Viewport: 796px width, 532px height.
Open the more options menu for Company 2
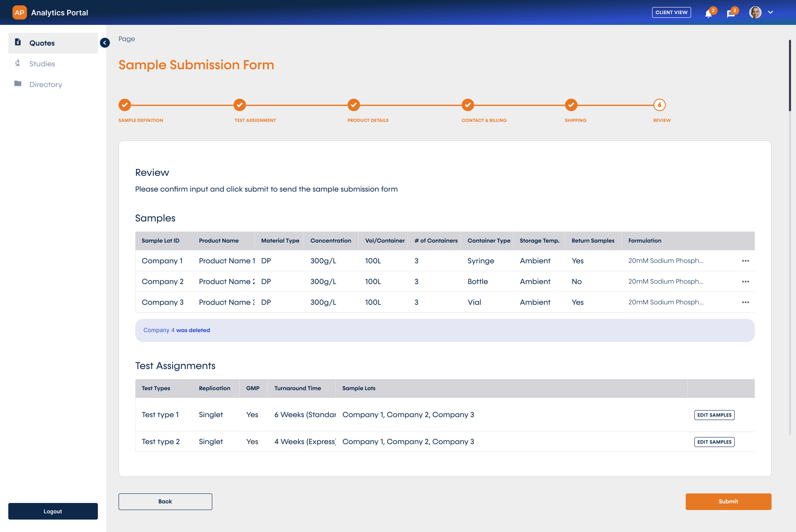coord(745,282)
